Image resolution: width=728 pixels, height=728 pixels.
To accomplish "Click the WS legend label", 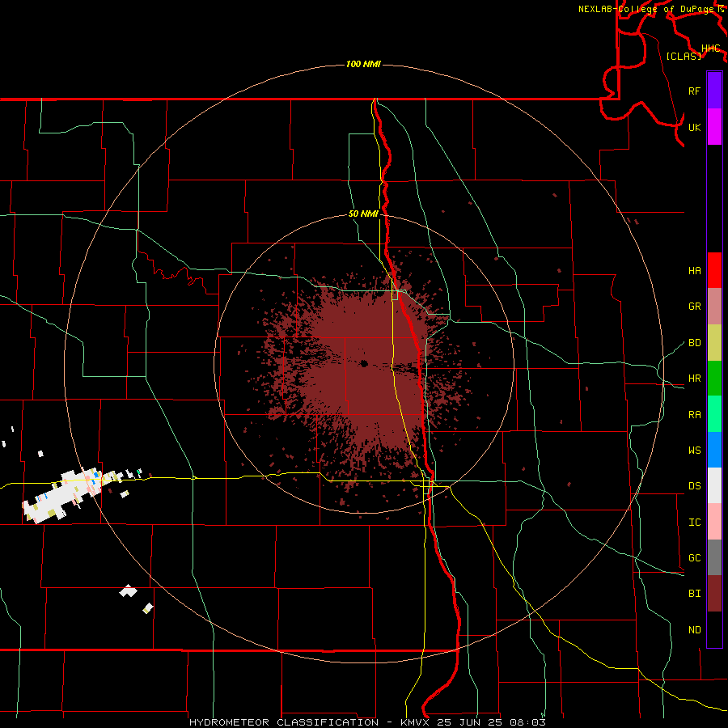I will tap(694, 451).
